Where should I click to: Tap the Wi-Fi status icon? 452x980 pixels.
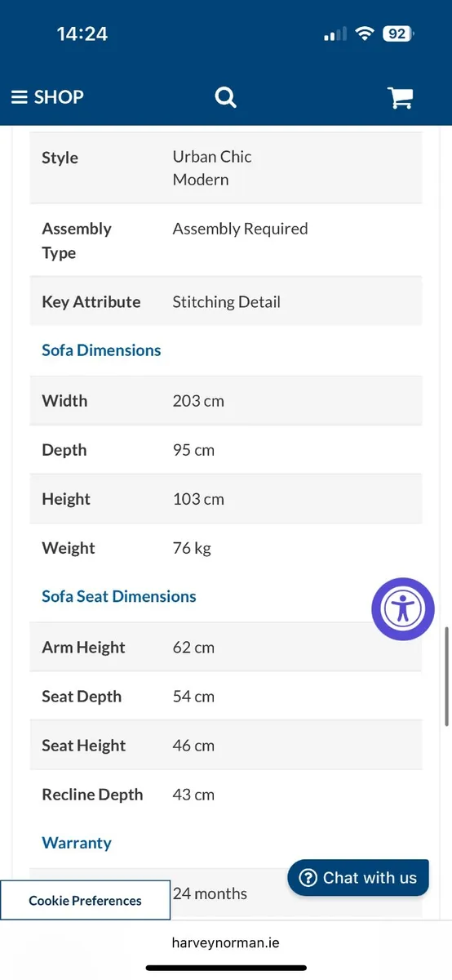pos(365,34)
